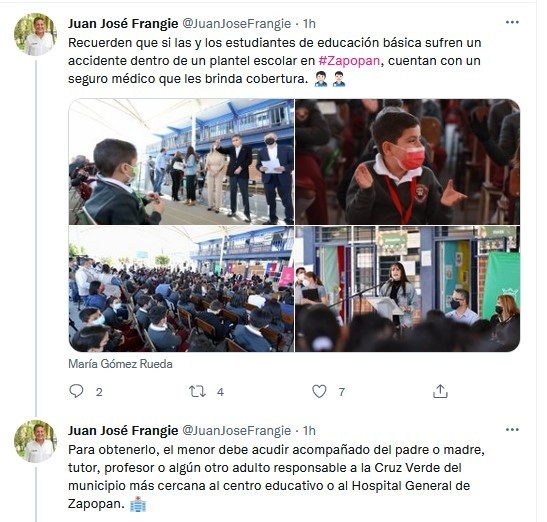Open the more options menu on the first tweet
547x522 pixels.
(x=512, y=22)
